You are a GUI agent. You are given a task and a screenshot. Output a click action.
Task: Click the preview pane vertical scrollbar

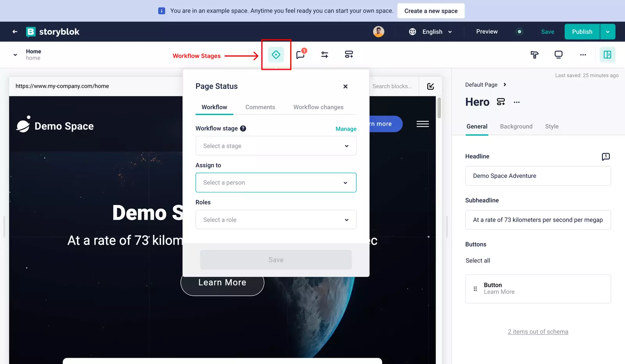439,108
